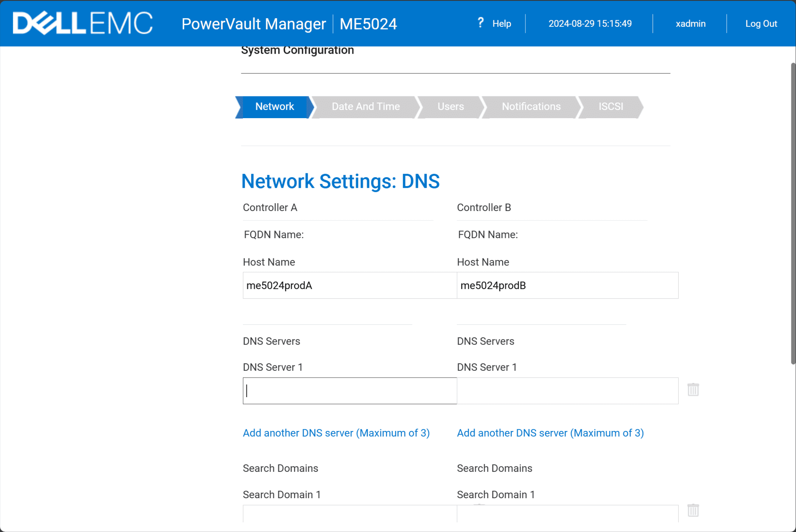Image resolution: width=796 pixels, height=532 pixels.
Task: Click the vertical page scrollbar
Action: click(793, 214)
